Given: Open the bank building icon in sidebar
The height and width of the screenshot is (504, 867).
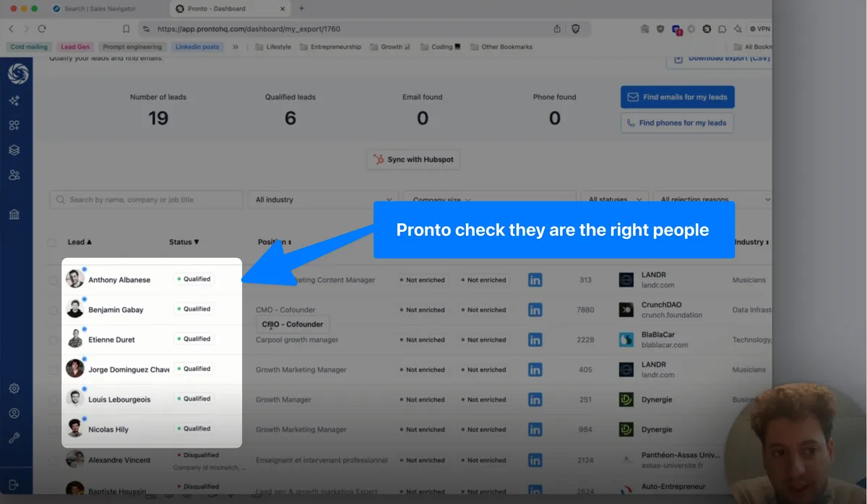Looking at the screenshot, I should pyautogui.click(x=14, y=214).
